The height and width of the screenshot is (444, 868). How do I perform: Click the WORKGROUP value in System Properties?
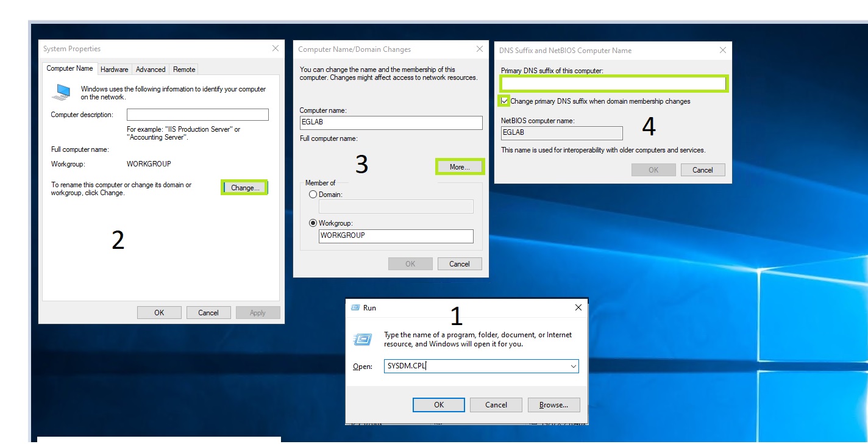[x=149, y=164]
